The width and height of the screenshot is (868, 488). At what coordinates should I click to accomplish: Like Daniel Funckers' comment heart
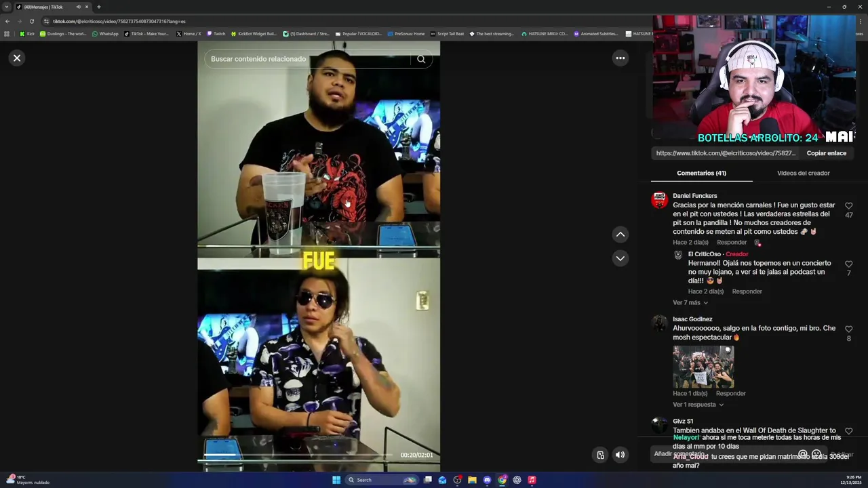[x=848, y=206]
